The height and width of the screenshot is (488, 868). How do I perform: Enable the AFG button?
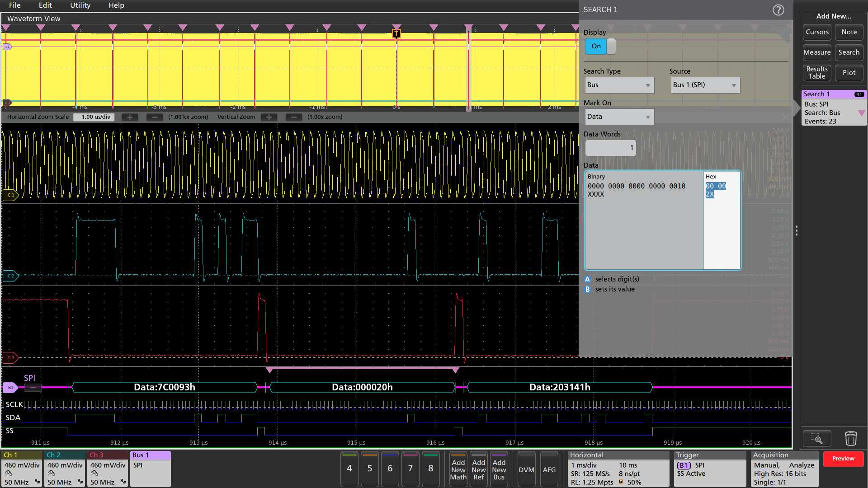[549, 469]
